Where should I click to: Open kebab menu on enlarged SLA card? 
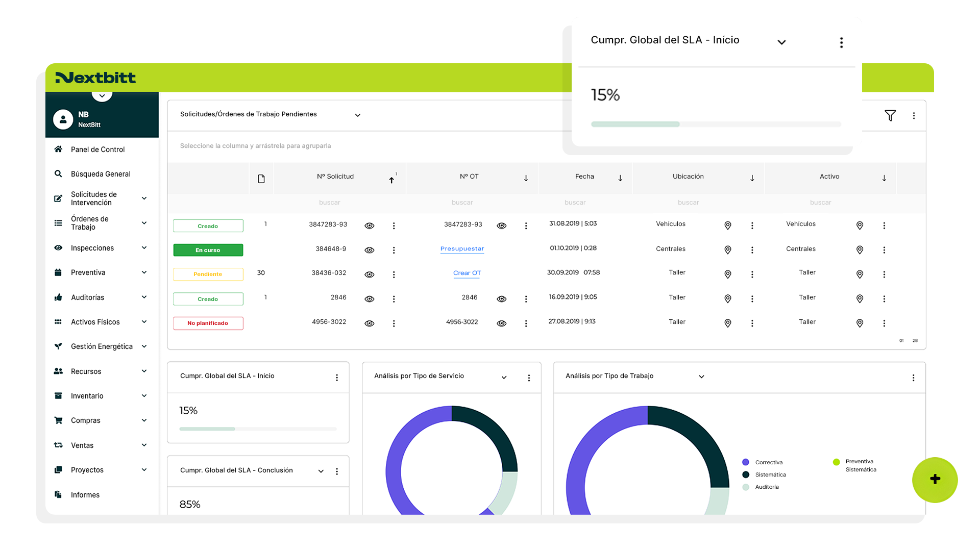[x=841, y=43]
